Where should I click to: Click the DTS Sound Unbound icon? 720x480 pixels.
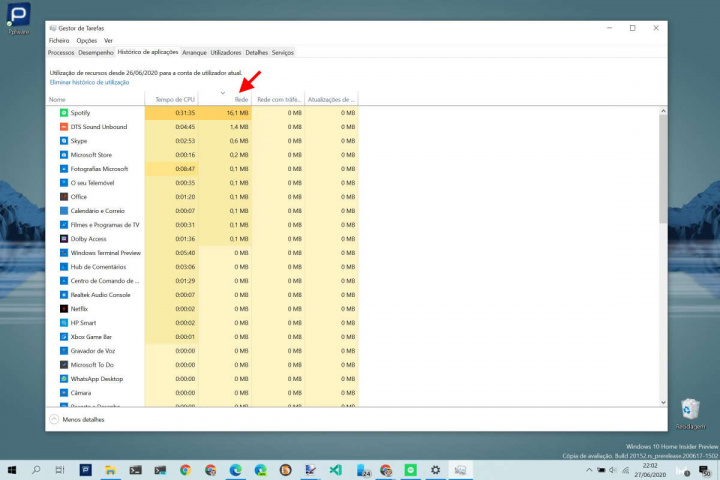coord(63,127)
